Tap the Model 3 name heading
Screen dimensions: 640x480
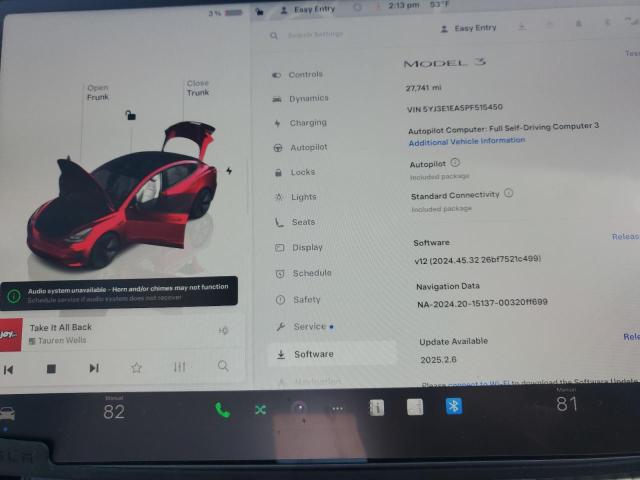tap(444, 63)
